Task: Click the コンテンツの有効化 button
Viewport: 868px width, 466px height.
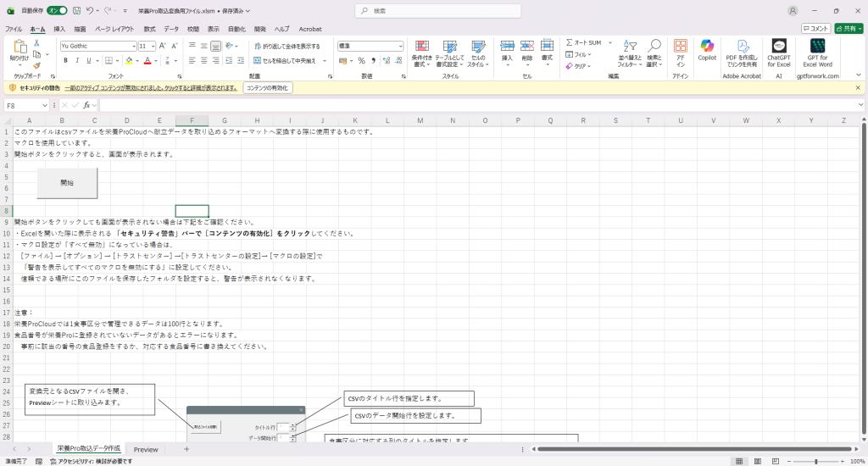Action: (x=267, y=87)
